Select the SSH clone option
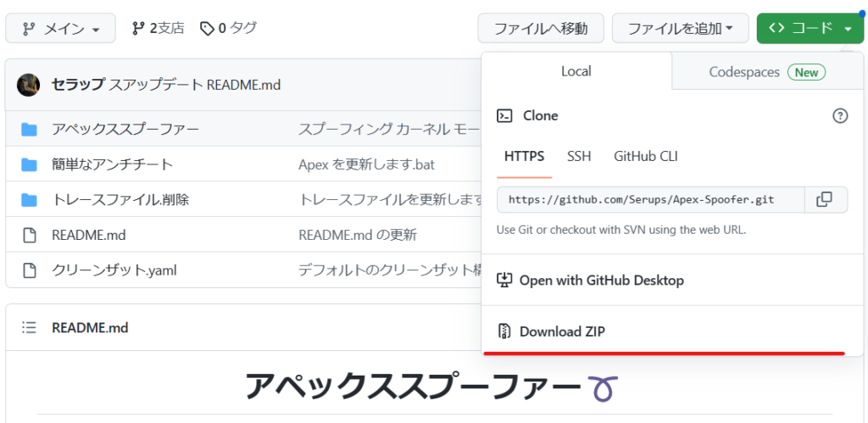The width and height of the screenshot is (868, 423). [x=579, y=156]
